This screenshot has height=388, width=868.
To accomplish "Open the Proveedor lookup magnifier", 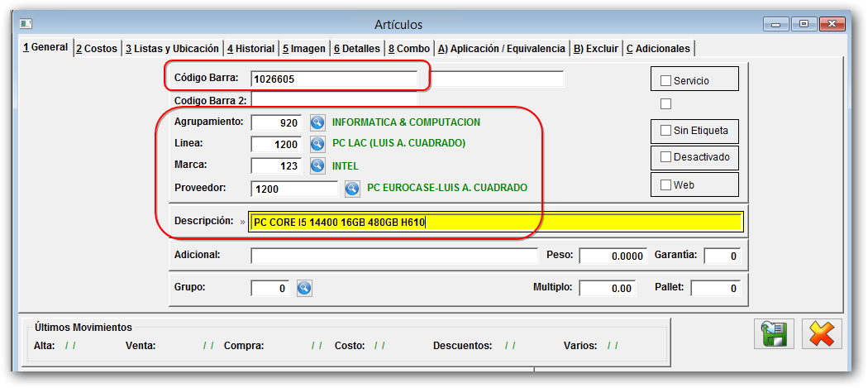I will coord(352,189).
